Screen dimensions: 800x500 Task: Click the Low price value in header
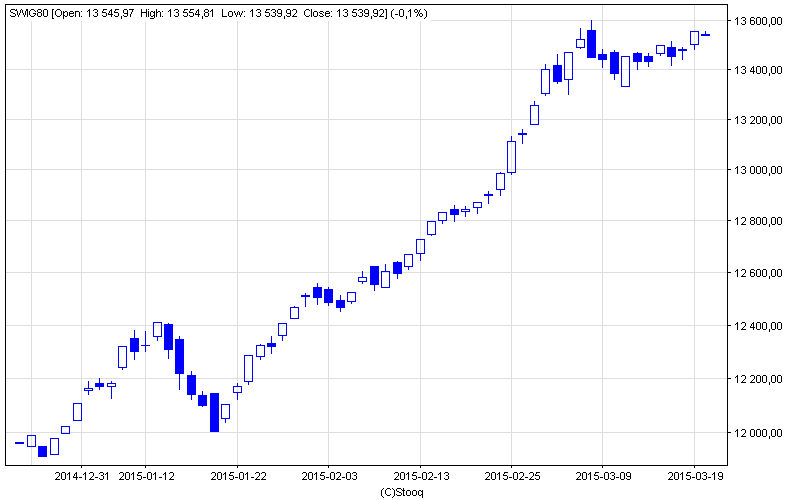point(276,13)
